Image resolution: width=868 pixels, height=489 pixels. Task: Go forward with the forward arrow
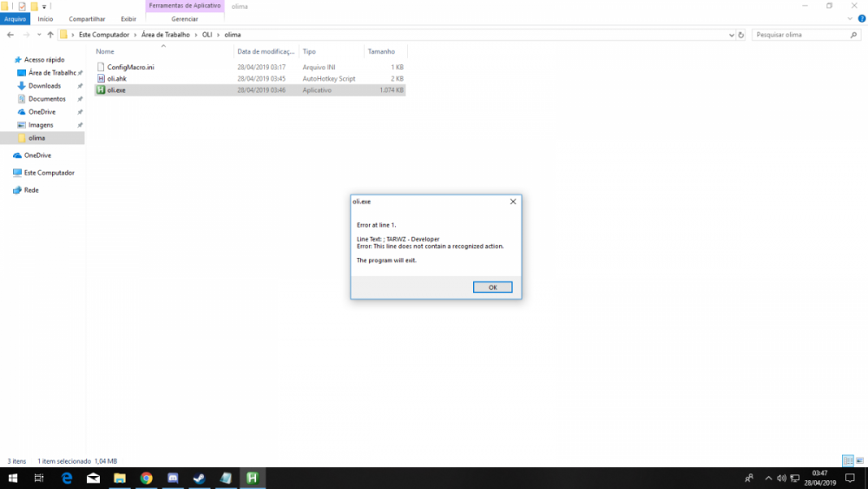click(26, 35)
